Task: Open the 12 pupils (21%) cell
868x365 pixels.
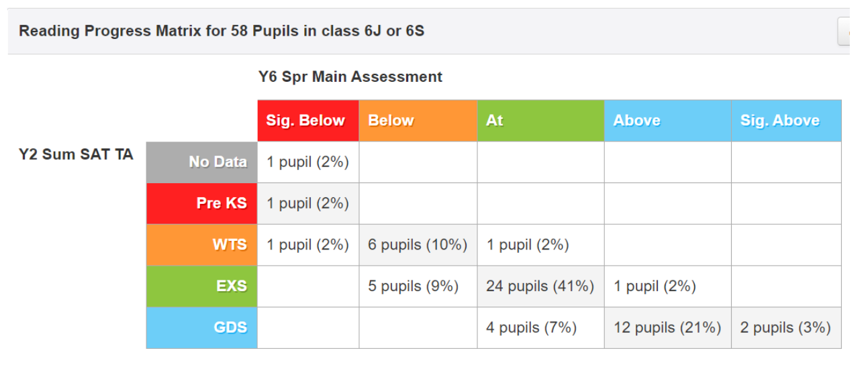Action: pyautogui.click(x=668, y=328)
